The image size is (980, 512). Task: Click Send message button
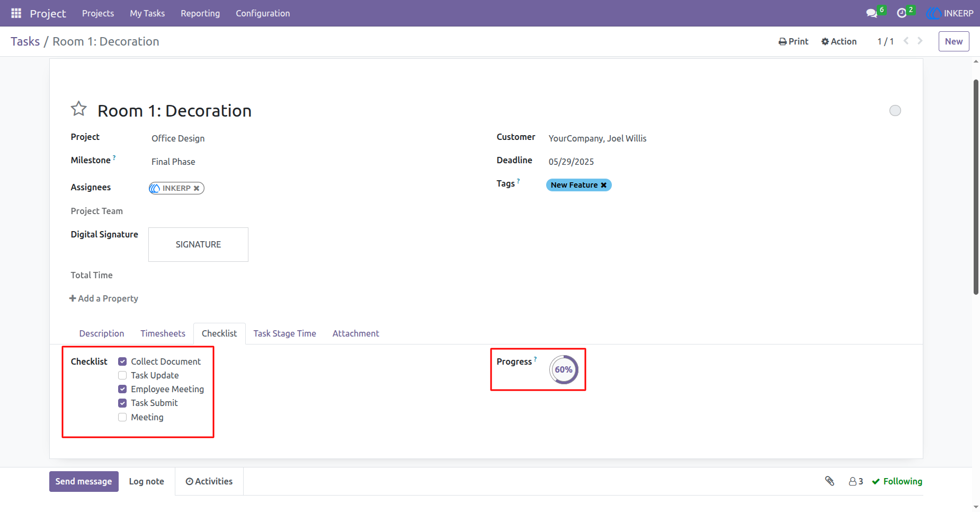click(x=84, y=481)
